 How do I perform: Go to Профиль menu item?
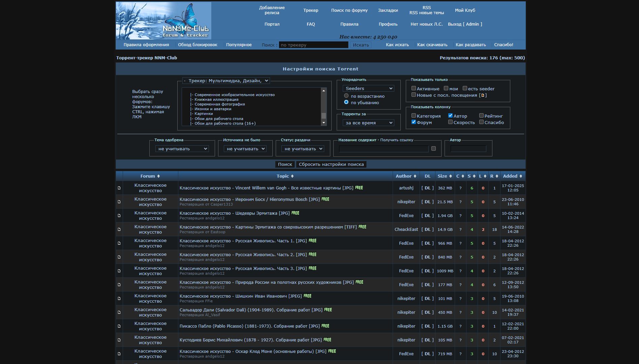(x=388, y=24)
